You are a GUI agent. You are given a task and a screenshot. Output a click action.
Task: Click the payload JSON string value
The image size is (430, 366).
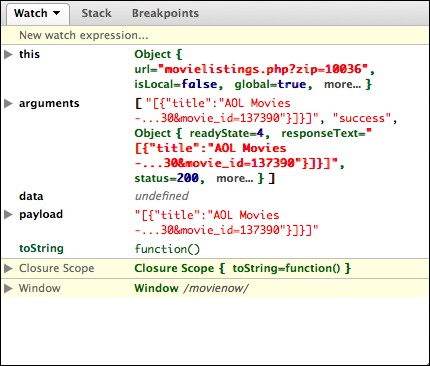click(x=226, y=222)
